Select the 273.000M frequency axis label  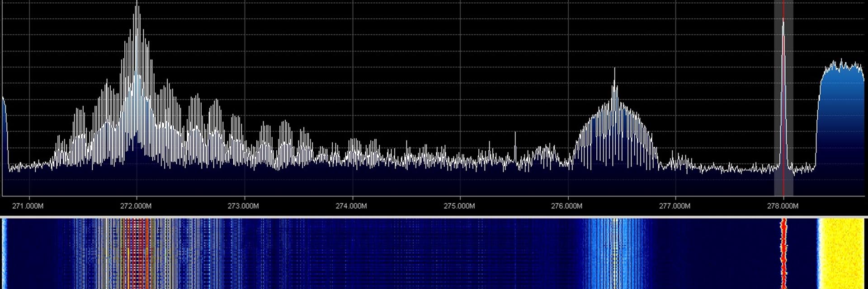coord(244,206)
